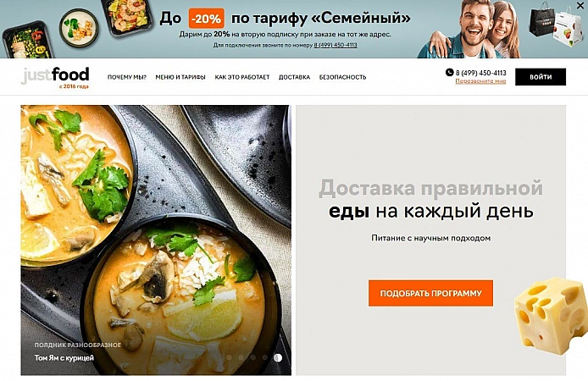Go to МЕНЮ И ТАРИФЫ section
The width and height of the screenshot is (588, 381).
tap(180, 77)
